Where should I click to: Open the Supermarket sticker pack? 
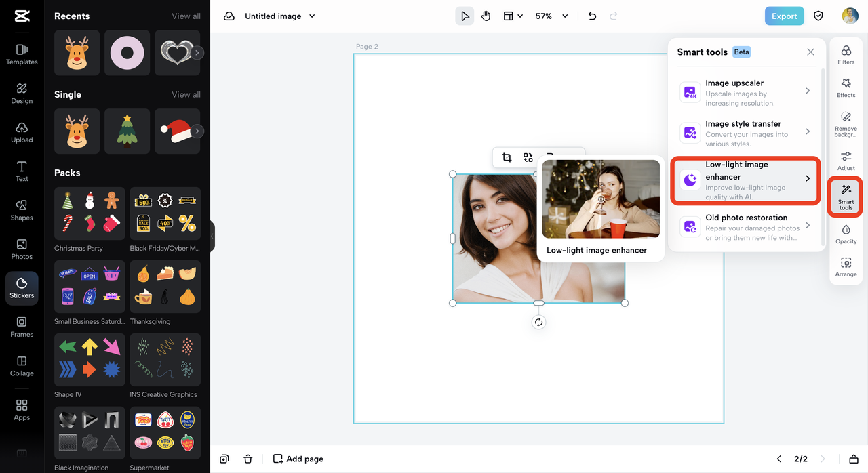click(165, 433)
